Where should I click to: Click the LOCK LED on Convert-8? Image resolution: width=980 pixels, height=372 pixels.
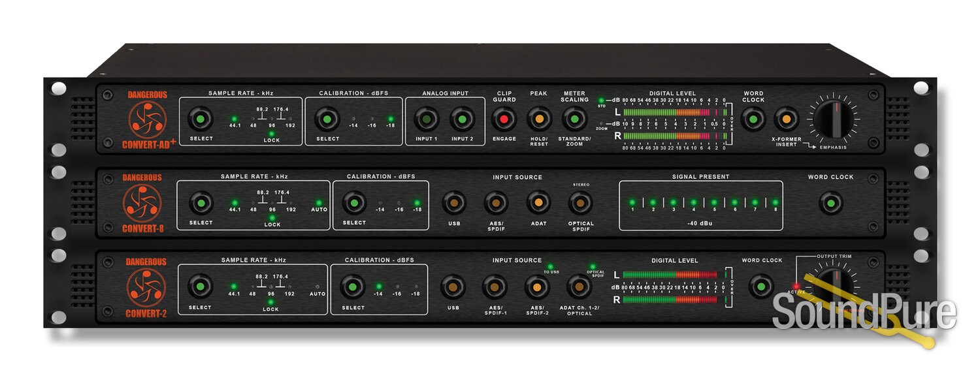pyautogui.click(x=272, y=217)
